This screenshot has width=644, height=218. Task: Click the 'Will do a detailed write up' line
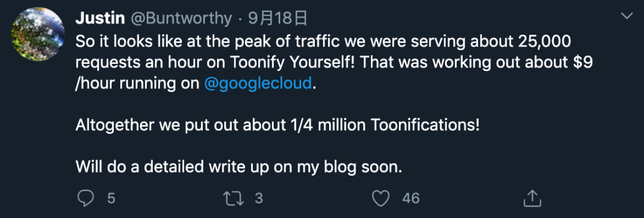pyautogui.click(x=238, y=167)
